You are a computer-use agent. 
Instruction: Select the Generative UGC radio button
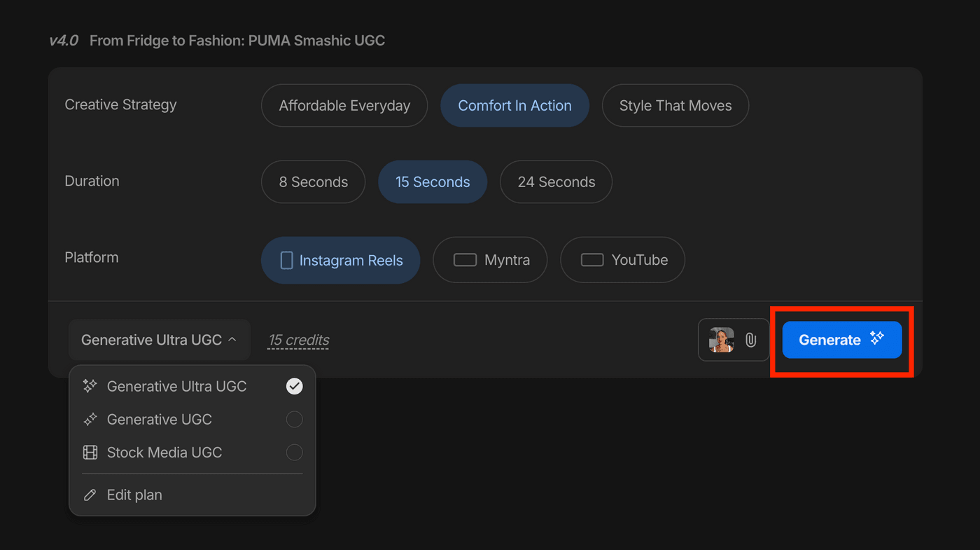[x=295, y=420]
